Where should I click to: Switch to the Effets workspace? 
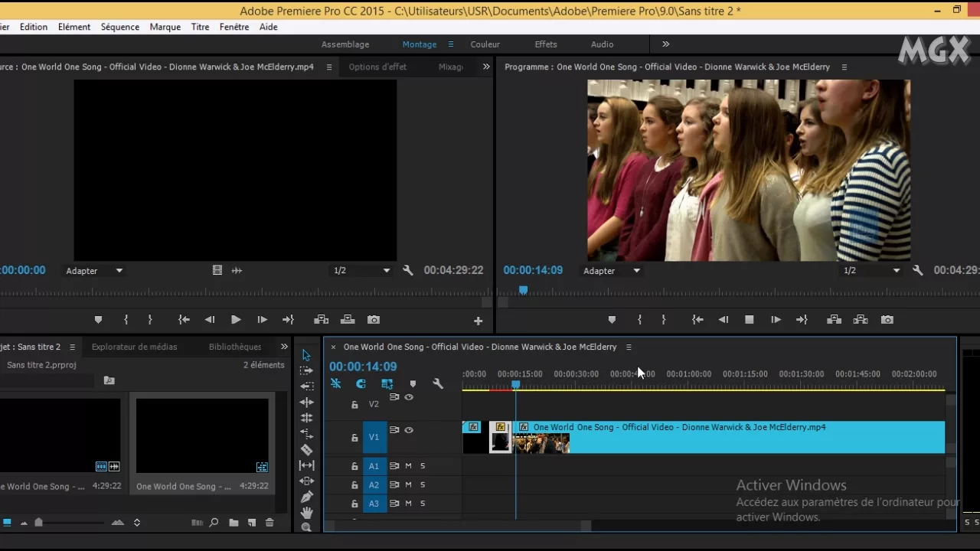pyautogui.click(x=546, y=44)
